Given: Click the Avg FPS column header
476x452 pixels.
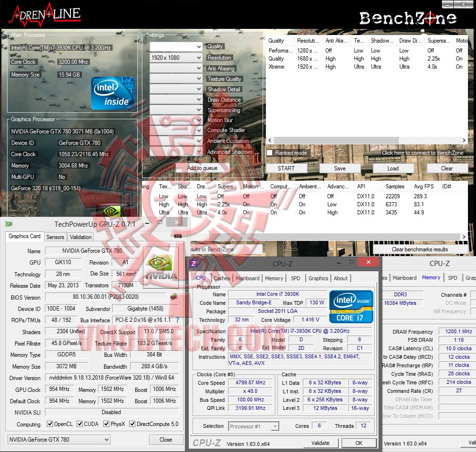Looking at the screenshot, I should click(x=424, y=186).
